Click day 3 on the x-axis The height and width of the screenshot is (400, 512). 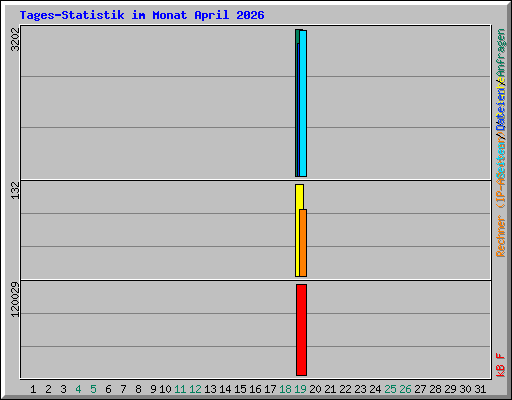tap(63, 389)
